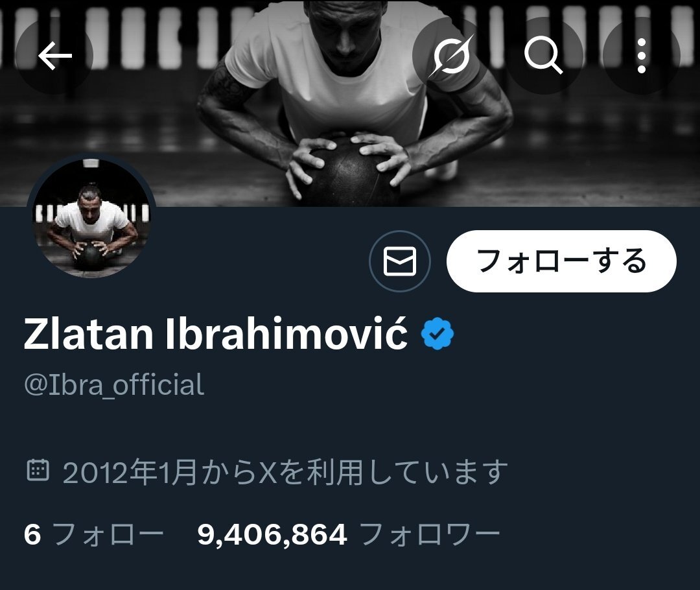This screenshot has height=590, width=700.
Task: Tap the フォローする follow button
Action: click(561, 261)
